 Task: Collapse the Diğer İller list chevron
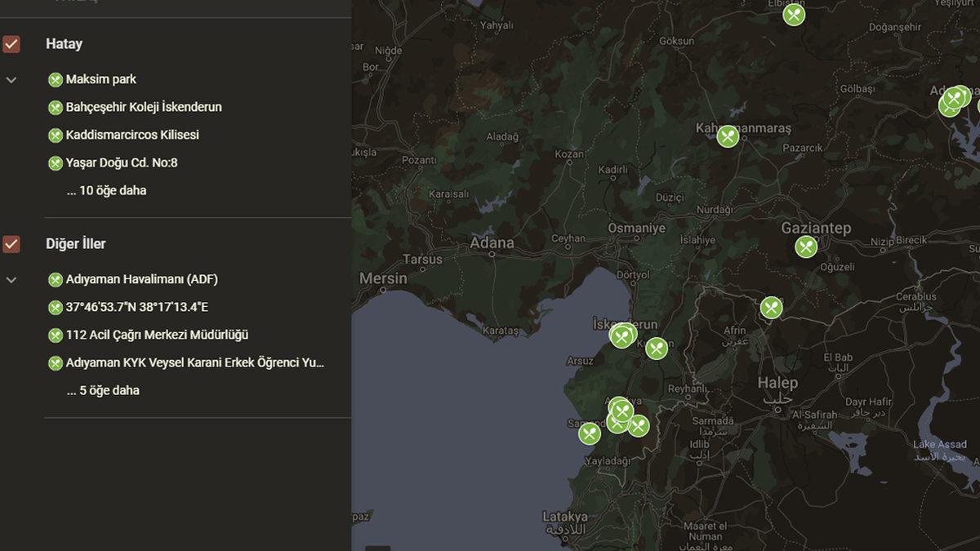tap(11, 280)
